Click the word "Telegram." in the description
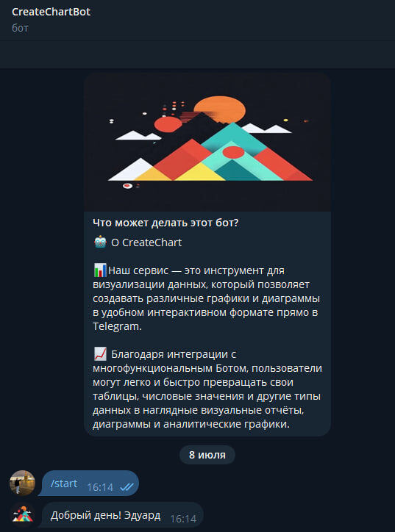 [117, 326]
